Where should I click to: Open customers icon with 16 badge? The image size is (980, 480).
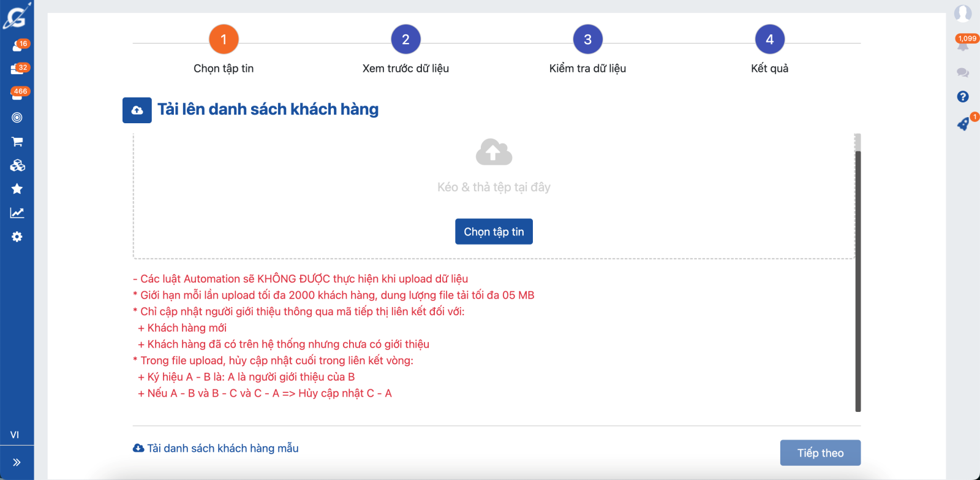[17, 47]
